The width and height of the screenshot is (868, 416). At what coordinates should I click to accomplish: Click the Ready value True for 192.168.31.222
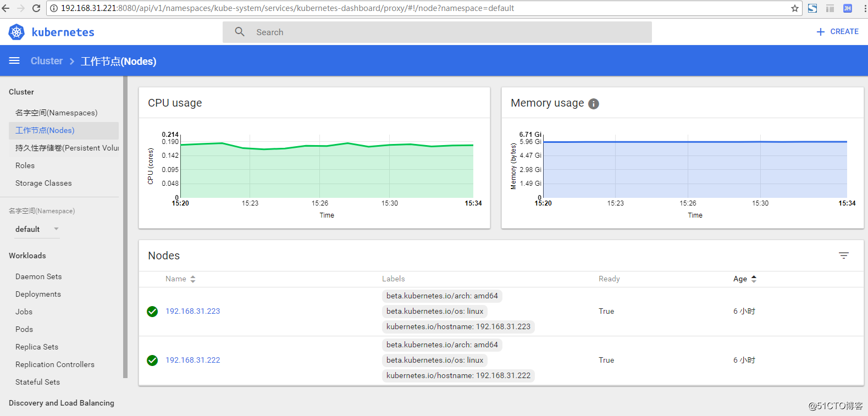(606, 360)
